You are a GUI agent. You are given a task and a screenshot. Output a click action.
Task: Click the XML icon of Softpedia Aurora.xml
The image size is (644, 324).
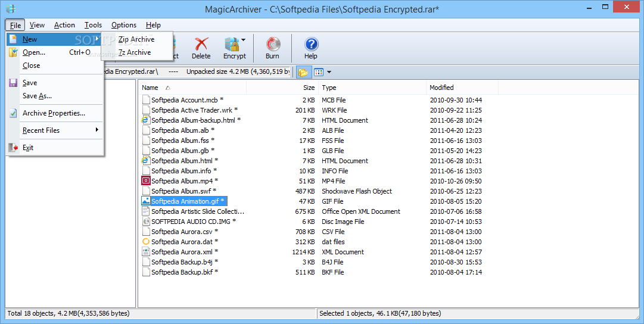click(x=145, y=252)
